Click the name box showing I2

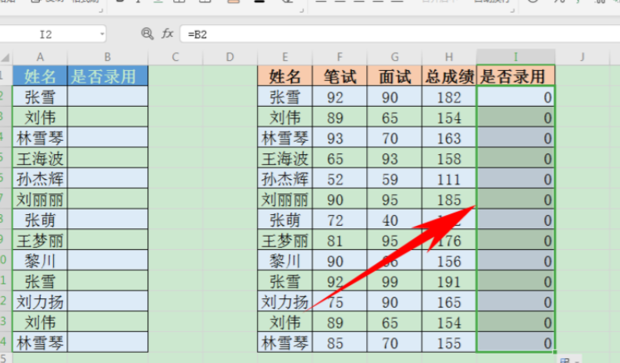pyautogui.click(x=46, y=34)
